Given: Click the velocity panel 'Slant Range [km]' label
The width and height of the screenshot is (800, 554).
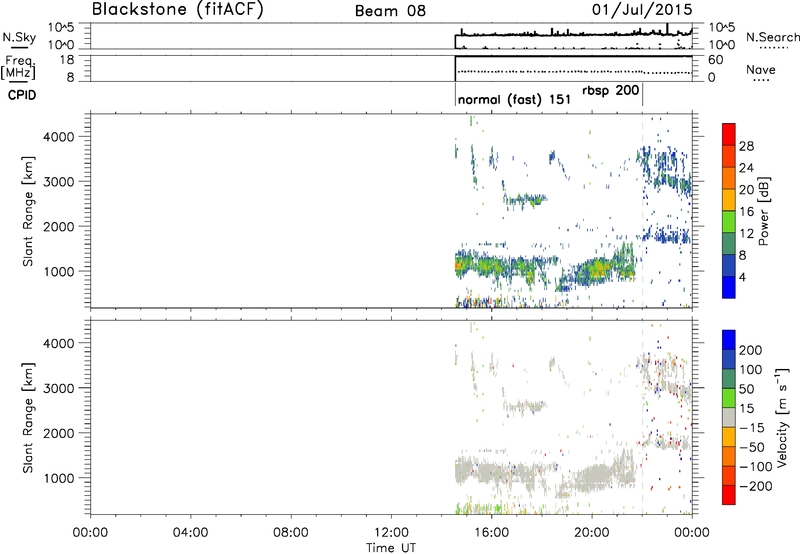Looking at the screenshot, I should [x=28, y=418].
